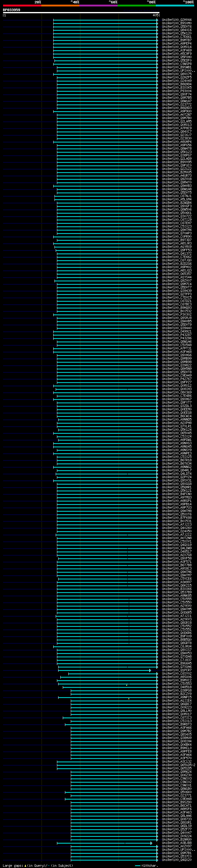Viewport: 197px width, 868px height.
Task: Select the UniRef100_Q8LAA6 label
Action: 176,815
